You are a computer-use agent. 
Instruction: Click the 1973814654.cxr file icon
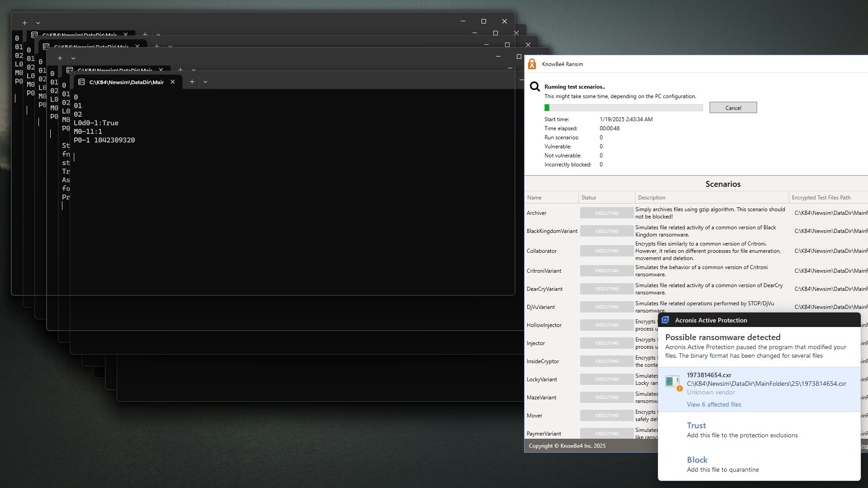click(672, 382)
